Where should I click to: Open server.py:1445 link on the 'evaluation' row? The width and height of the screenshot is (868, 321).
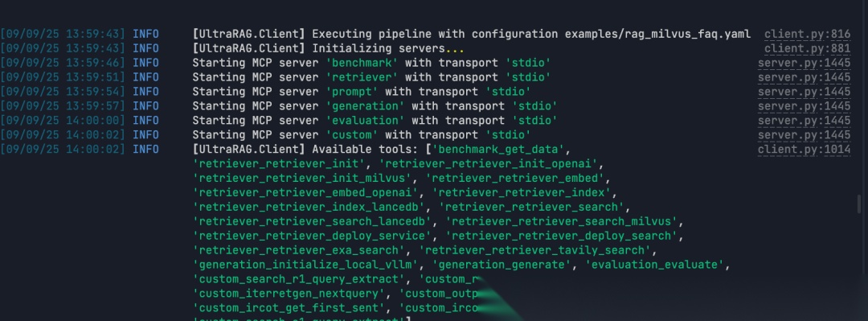[804, 121]
